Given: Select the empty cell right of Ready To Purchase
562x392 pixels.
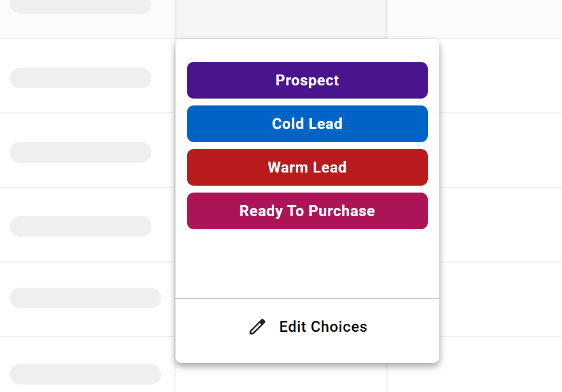Looking at the screenshot, I should pos(500,225).
